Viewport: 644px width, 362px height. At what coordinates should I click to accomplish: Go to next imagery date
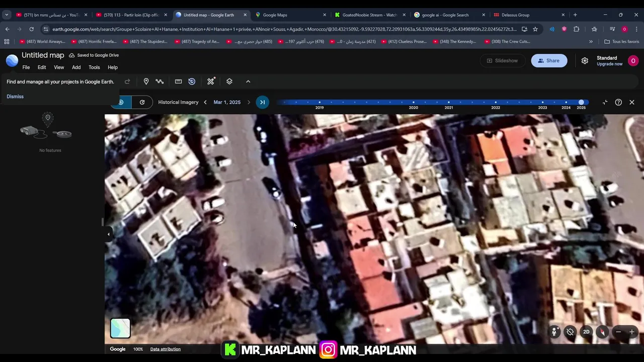coord(249,102)
